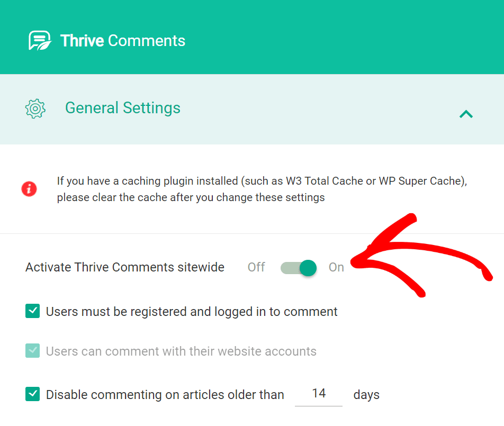Viewport: 504px width, 426px height.
Task: Click the General Settings gear icon
Action: 35,108
